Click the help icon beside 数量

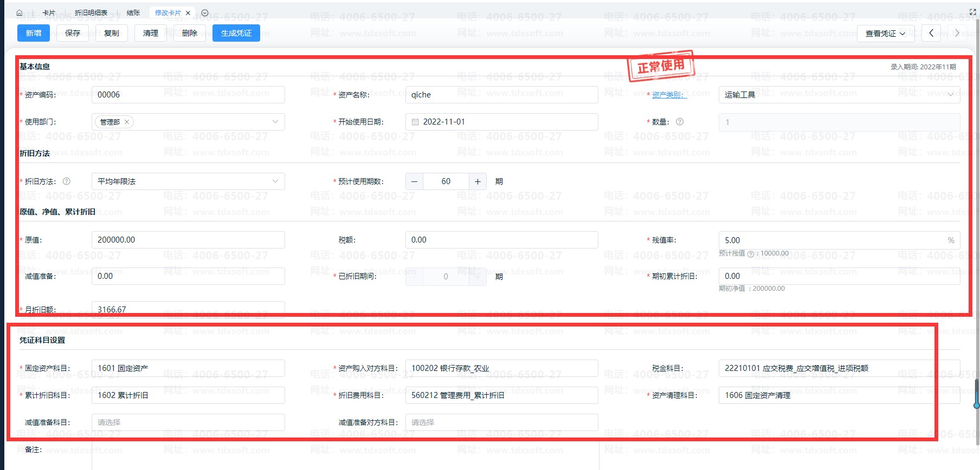pos(680,122)
